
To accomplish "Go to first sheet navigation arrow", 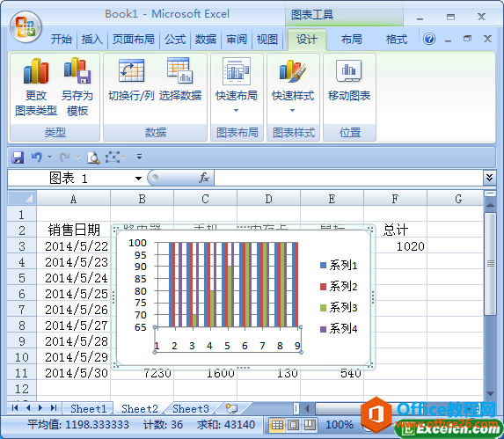I will 15,408.
